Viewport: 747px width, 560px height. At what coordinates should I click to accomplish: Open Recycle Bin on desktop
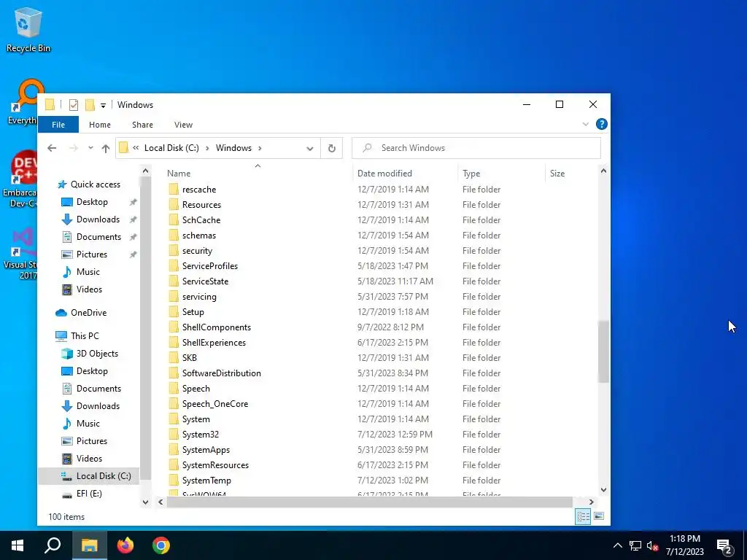click(x=28, y=30)
